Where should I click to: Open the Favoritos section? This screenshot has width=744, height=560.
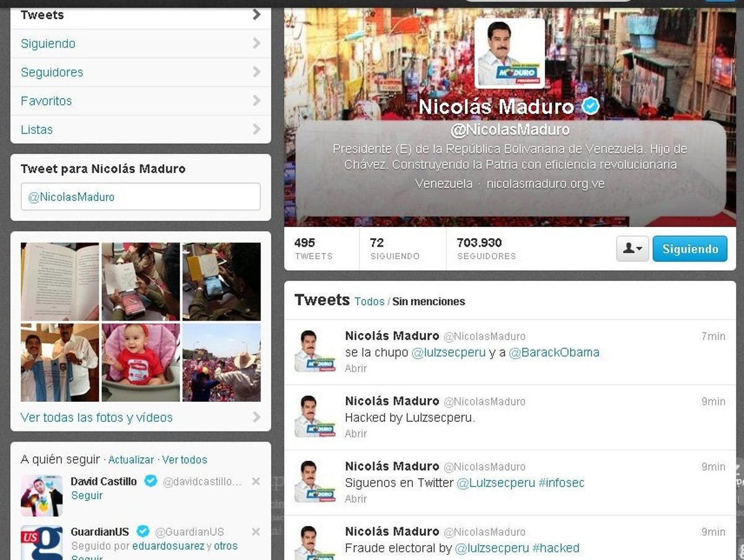click(140, 100)
